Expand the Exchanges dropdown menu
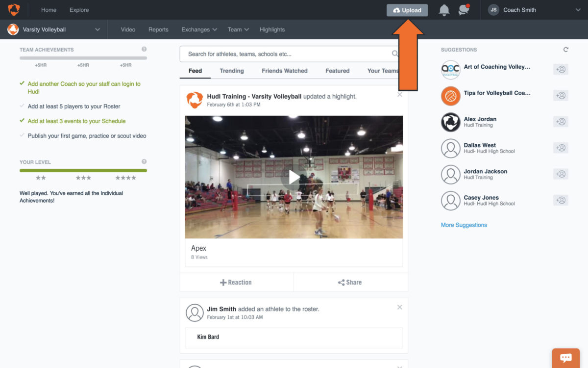 (199, 29)
